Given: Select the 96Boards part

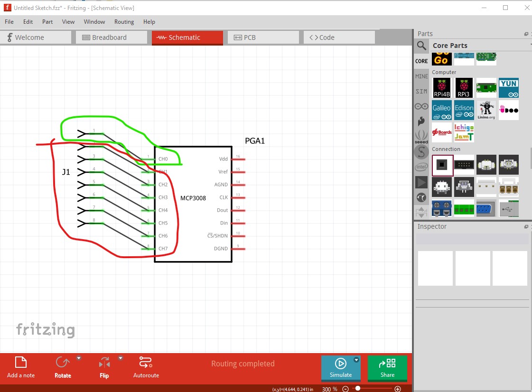Looking at the screenshot, I should point(442,132).
